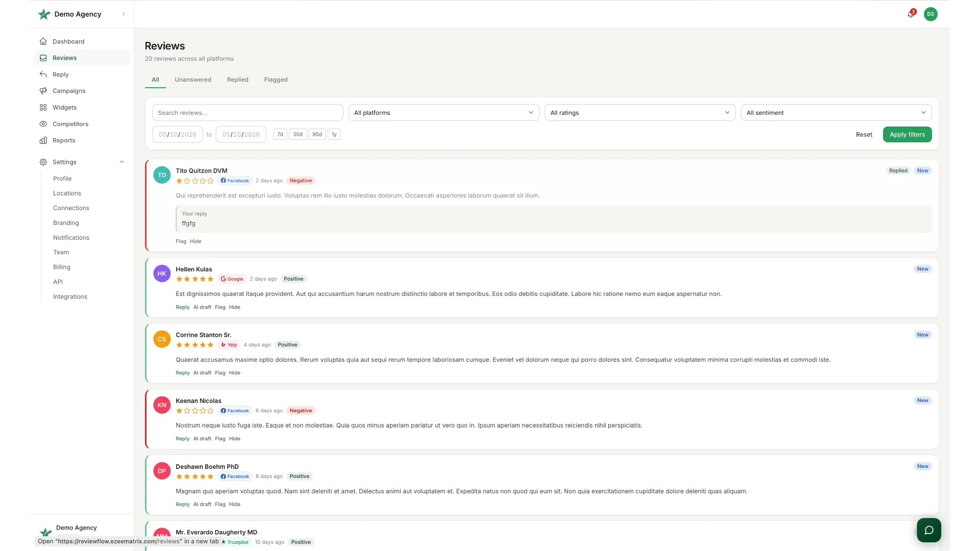Flag Keenan Nicolas's review
This screenshot has width=980, height=551.
[220, 439]
